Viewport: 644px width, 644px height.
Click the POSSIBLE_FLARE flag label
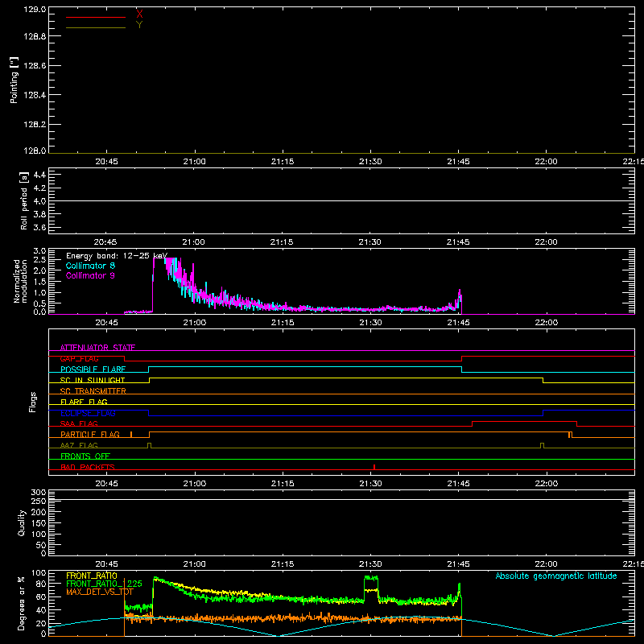93,369
